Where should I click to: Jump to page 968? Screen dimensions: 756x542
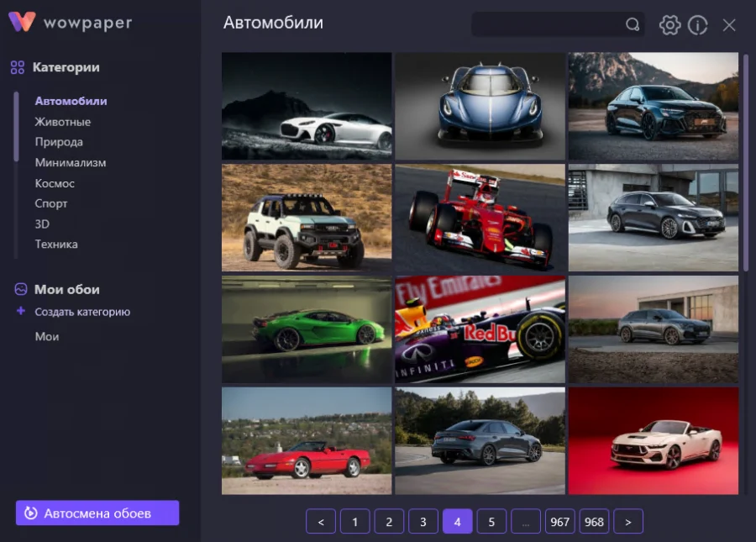tap(594, 522)
